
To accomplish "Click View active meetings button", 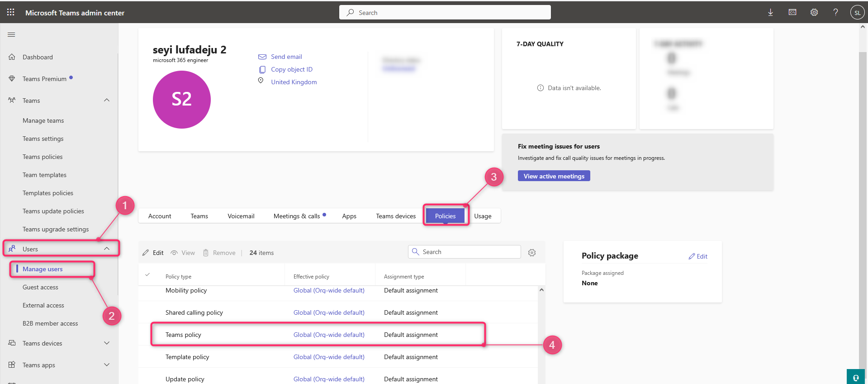I will coord(554,176).
